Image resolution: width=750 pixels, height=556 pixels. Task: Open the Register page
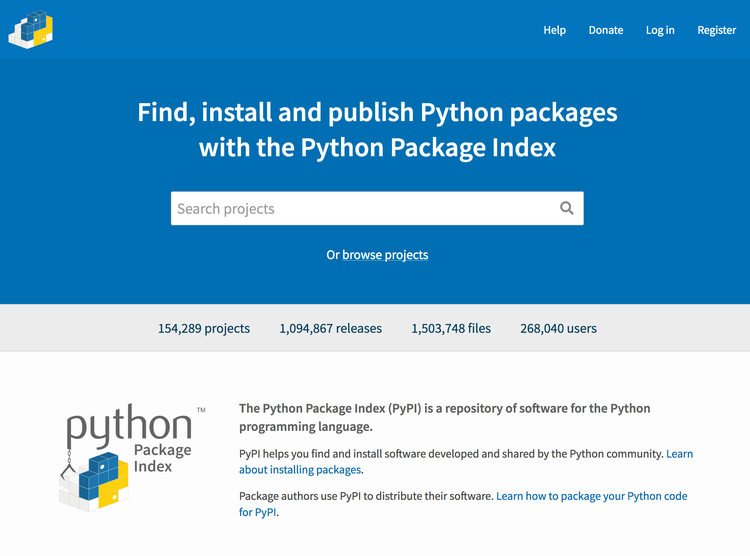pos(717,30)
